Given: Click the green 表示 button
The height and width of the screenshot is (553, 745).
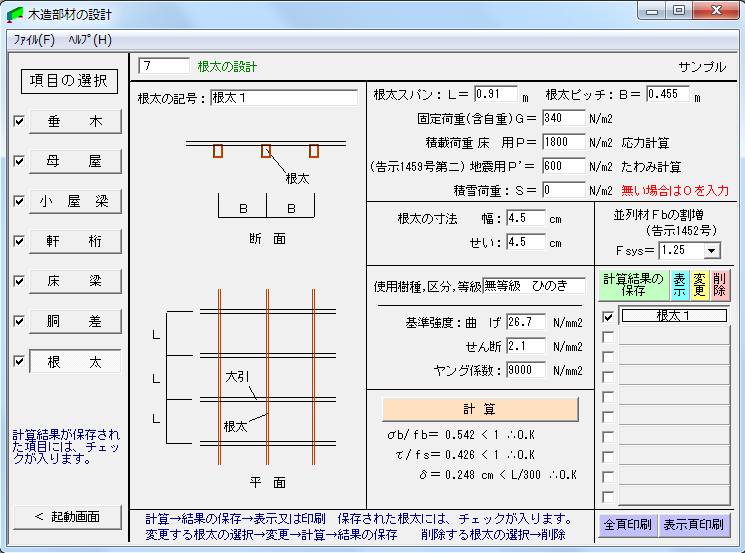Looking at the screenshot, I should pyautogui.click(x=679, y=285).
